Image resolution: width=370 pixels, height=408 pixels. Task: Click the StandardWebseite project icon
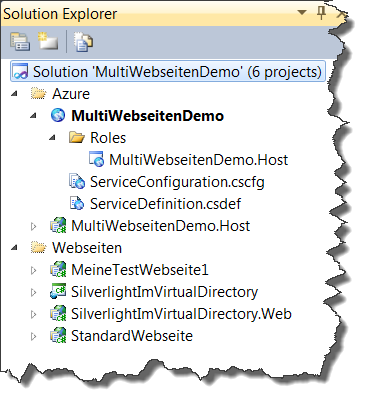(58, 336)
